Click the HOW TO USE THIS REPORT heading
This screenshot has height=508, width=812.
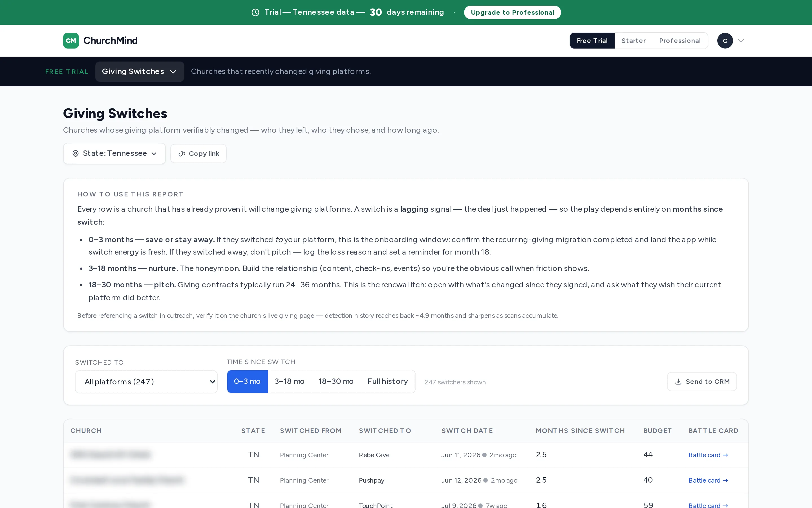[130, 194]
